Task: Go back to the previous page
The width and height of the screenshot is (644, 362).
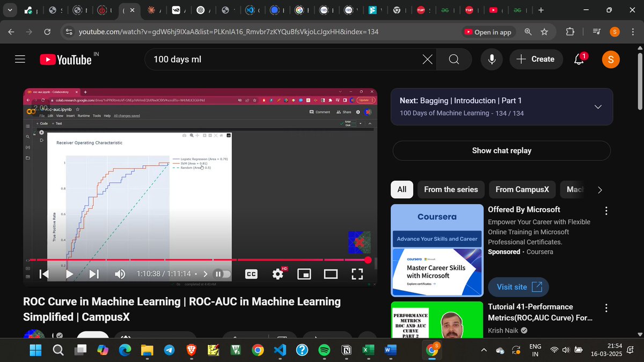Action: coord(11,32)
